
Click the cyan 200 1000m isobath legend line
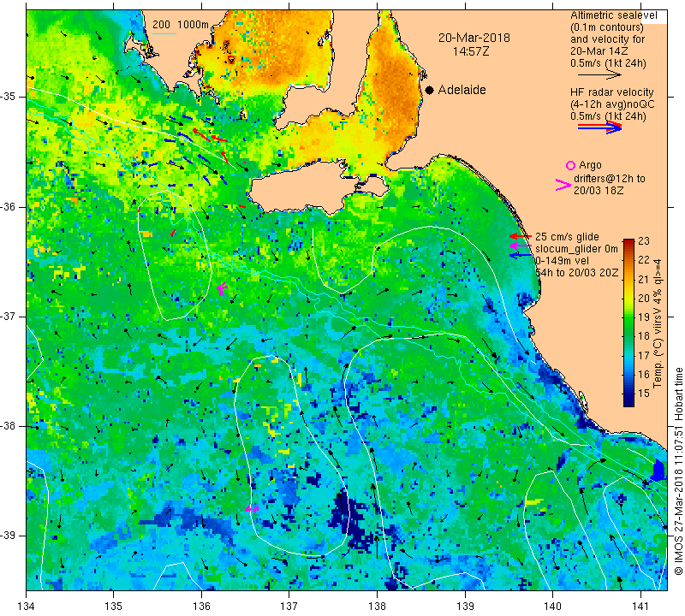pos(164,33)
